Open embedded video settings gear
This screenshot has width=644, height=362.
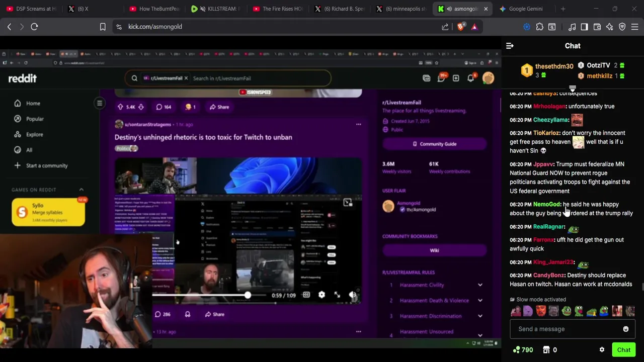[x=321, y=295]
